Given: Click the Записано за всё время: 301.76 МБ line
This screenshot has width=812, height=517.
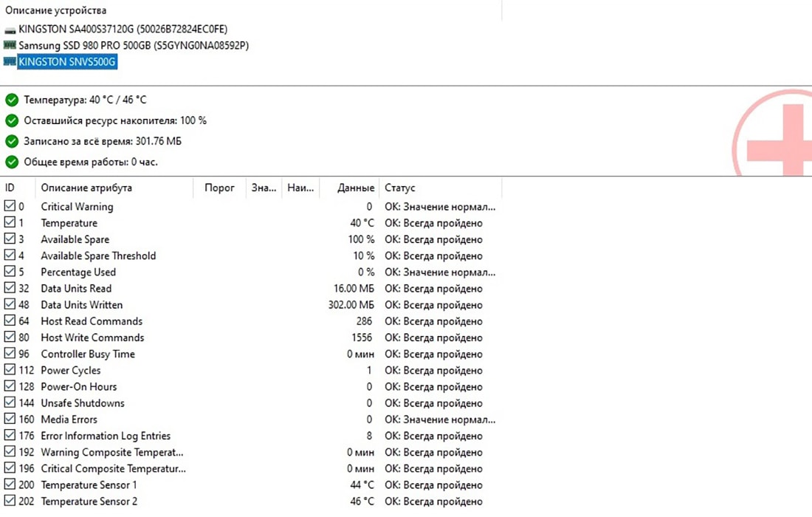Looking at the screenshot, I should pyautogui.click(x=103, y=141).
